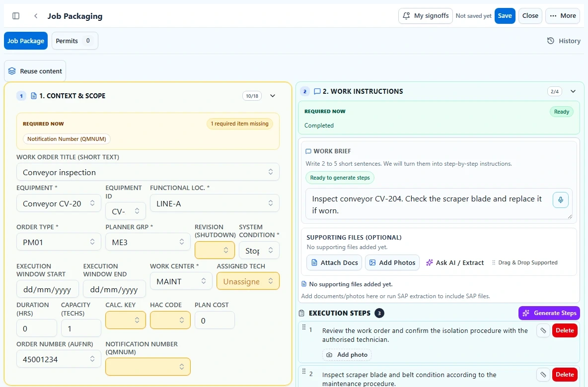Click the attachment icon on step 2
Screen dimensions: 588x387
[x=543, y=375]
